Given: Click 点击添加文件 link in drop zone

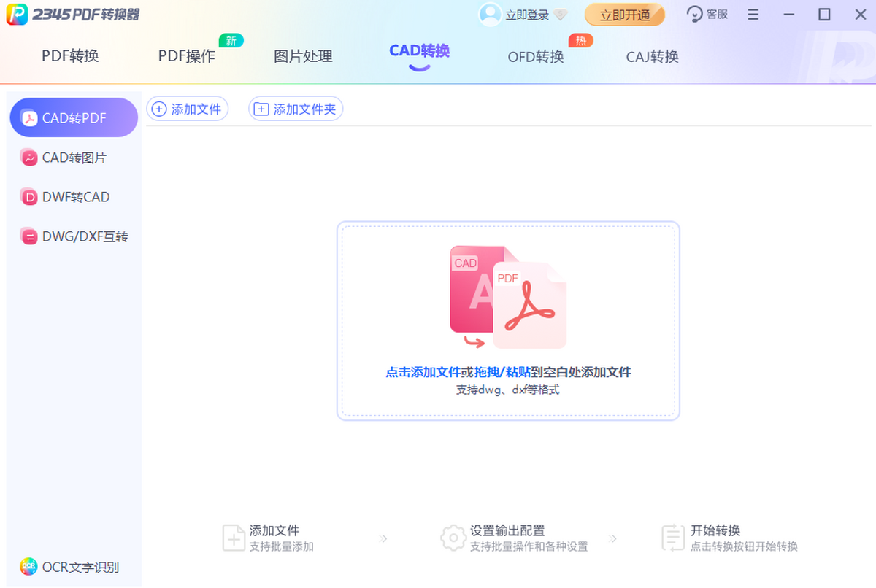Looking at the screenshot, I should click(x=423, y=372).
